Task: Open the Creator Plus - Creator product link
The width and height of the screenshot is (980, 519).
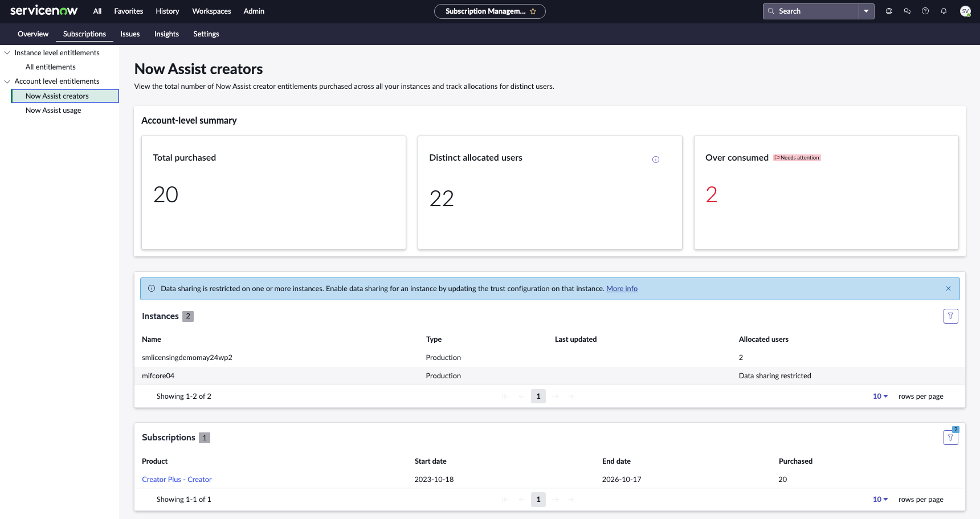Action: (x=177, y=480)
